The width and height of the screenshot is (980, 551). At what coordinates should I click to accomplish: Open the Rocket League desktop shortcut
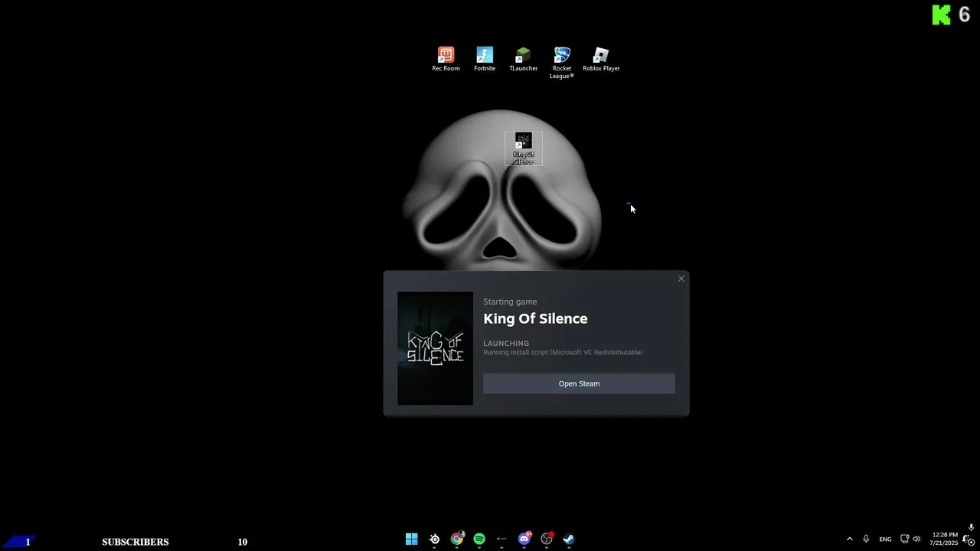click(562, 63)
